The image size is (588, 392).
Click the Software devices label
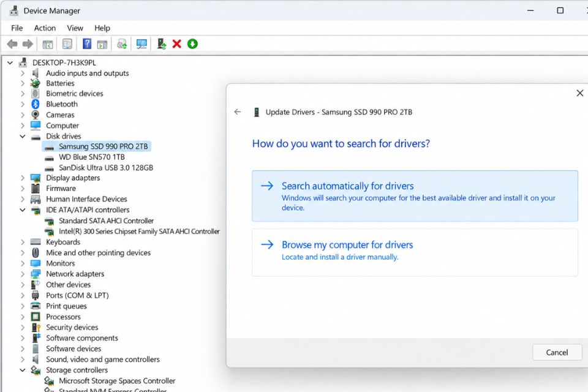(73, 349)
